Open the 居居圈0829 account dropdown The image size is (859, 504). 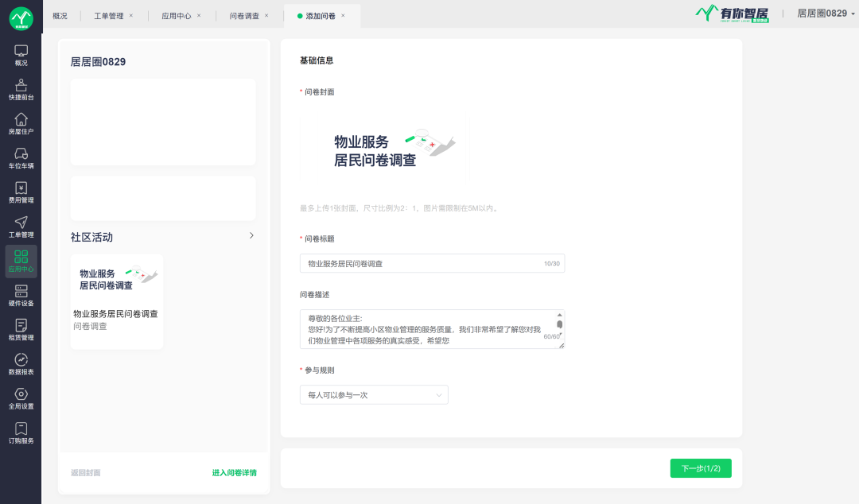(826, 14)
